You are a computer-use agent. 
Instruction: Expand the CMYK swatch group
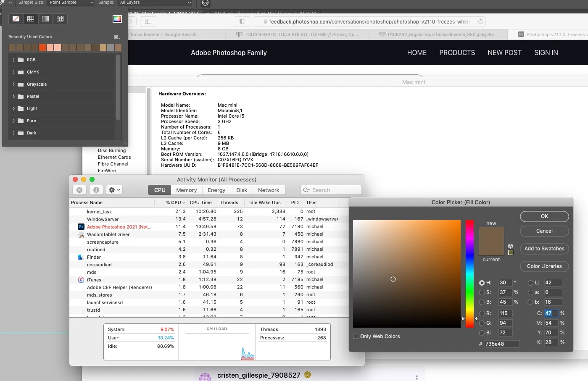click(13, 72)
